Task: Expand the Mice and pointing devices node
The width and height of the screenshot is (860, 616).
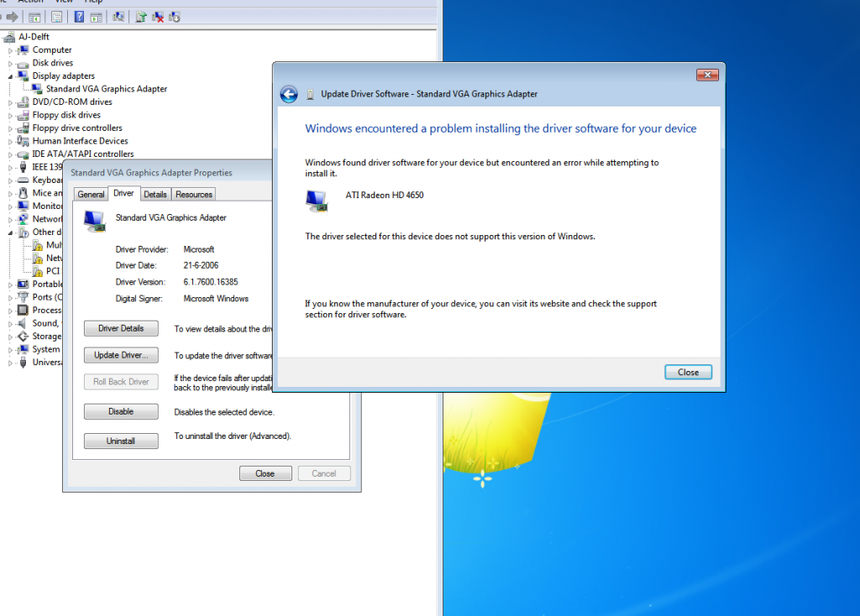Action: 10,193
